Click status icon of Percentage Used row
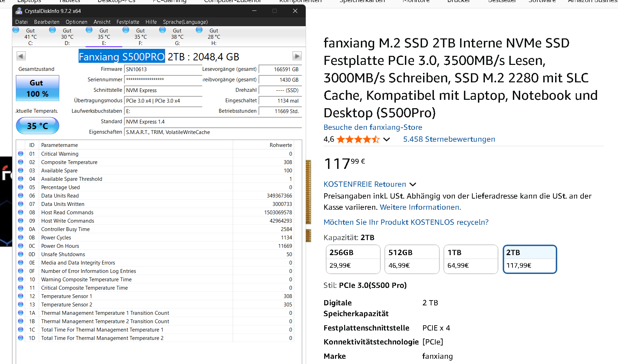 (21, 187)
